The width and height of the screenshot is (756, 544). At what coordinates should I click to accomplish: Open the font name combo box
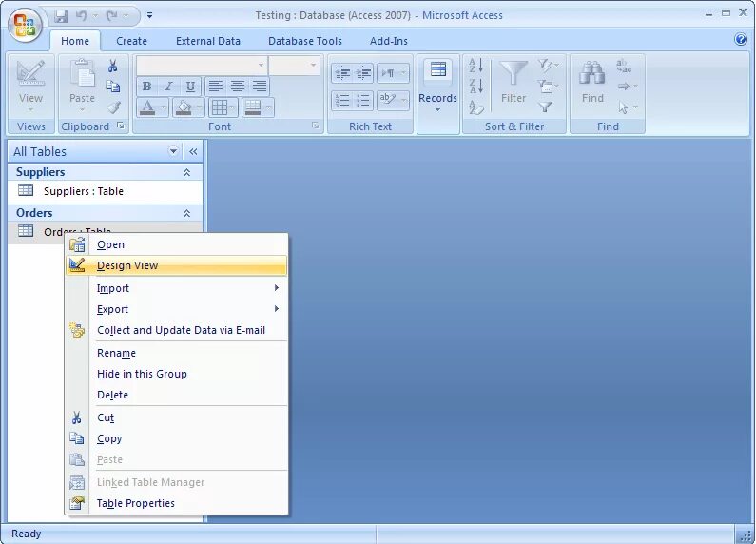202,65
